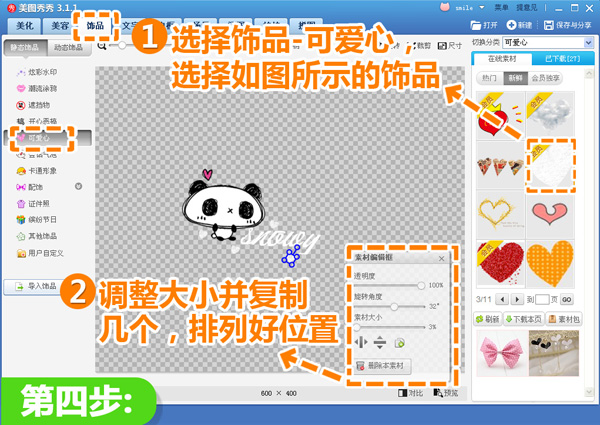Pick the golden outline heart sticker
Viewport: 600px width, 425px height.
point(500,214)
